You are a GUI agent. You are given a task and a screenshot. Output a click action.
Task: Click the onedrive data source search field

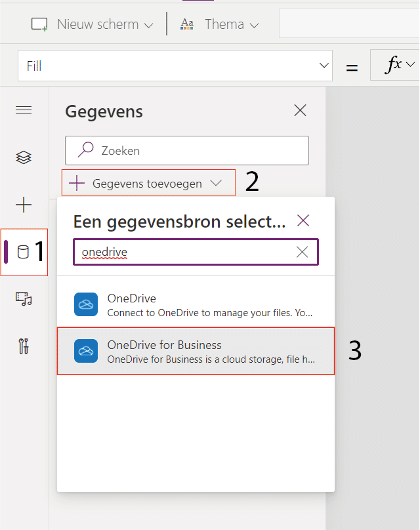pyautogui.click(x=196, y=252)
